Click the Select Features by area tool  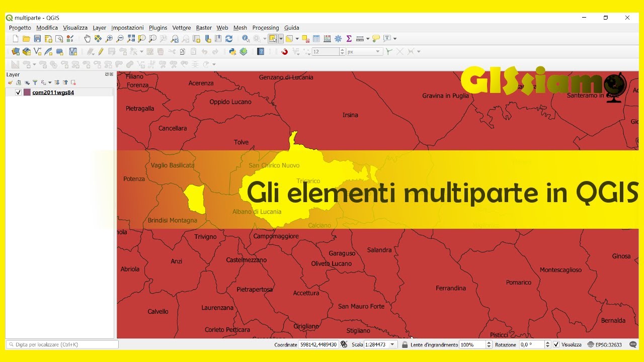tap(273, 38)
